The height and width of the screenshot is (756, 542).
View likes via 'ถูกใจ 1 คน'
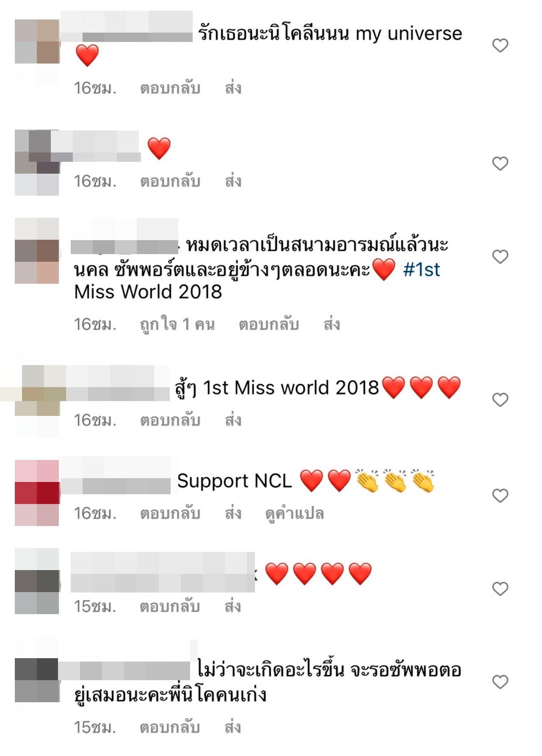click(x=177, y=324)
